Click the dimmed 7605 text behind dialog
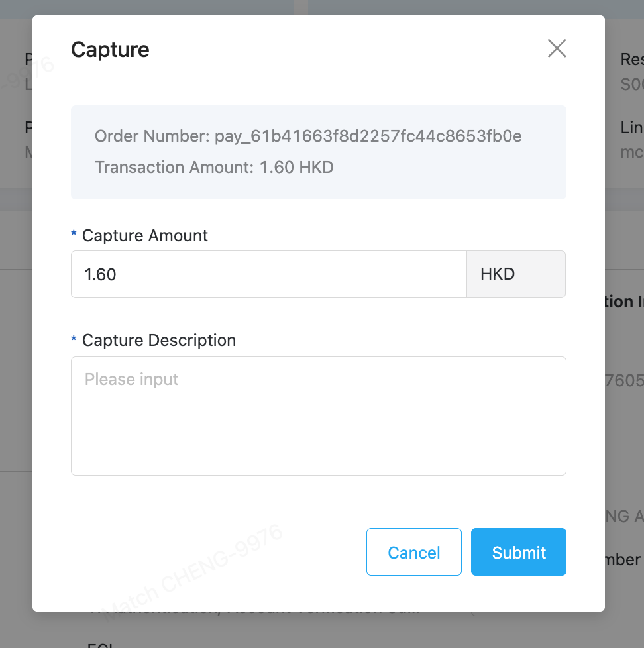Screen dimensions: 644x648 point(624,380)
